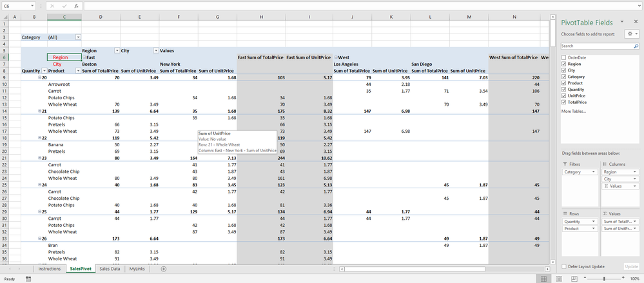Open the Category filter dropdown in C3

pos(78,37)
